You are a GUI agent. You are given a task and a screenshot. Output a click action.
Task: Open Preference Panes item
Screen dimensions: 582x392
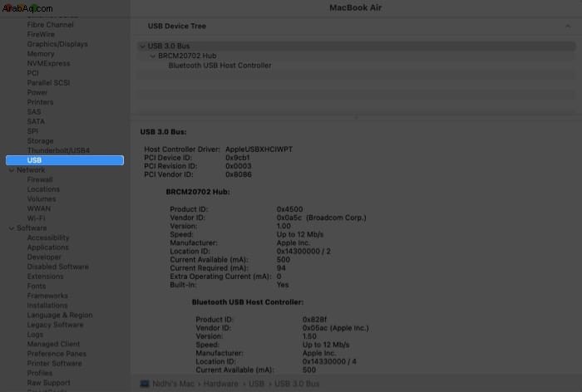(57, 354)
